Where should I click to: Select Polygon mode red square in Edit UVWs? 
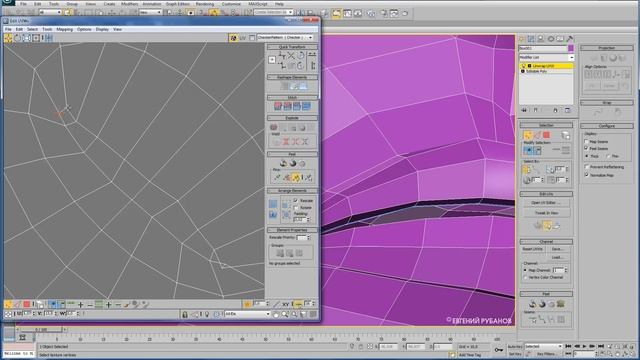(x=27, y=304)
